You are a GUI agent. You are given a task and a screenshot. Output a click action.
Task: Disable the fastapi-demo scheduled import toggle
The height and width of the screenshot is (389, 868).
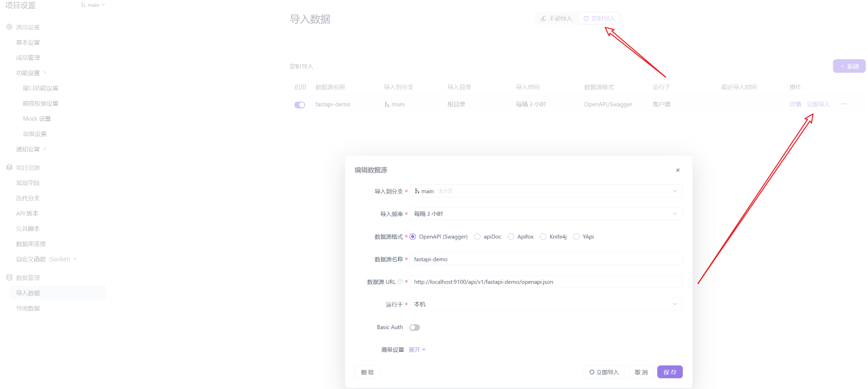point(300,105)
